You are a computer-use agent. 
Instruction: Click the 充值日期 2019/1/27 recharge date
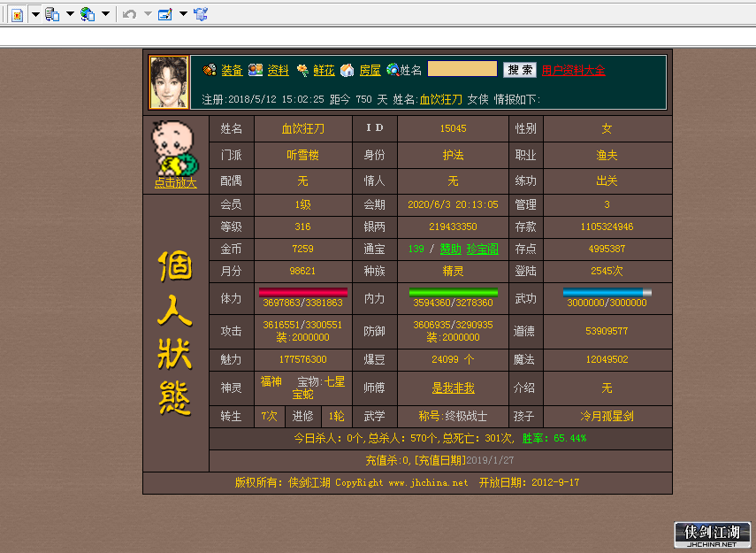point(464,461)
